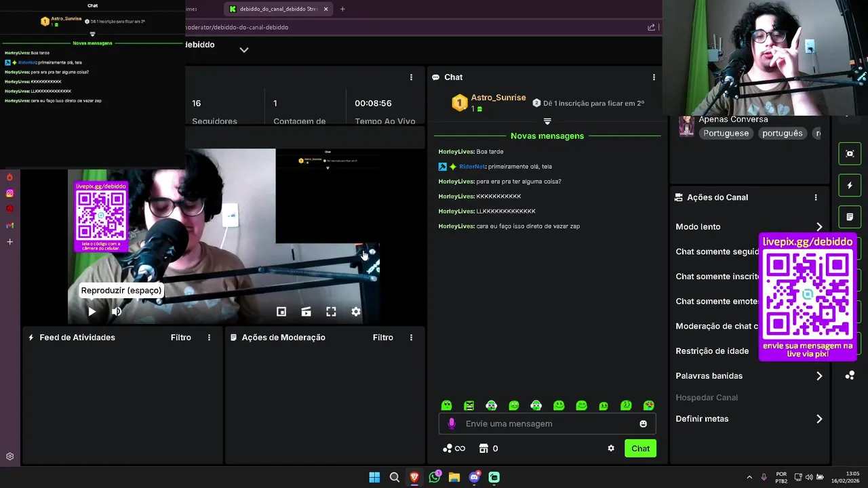Click the green Chat send button
This screenshot has height=488, width=868.
(640, 448)
